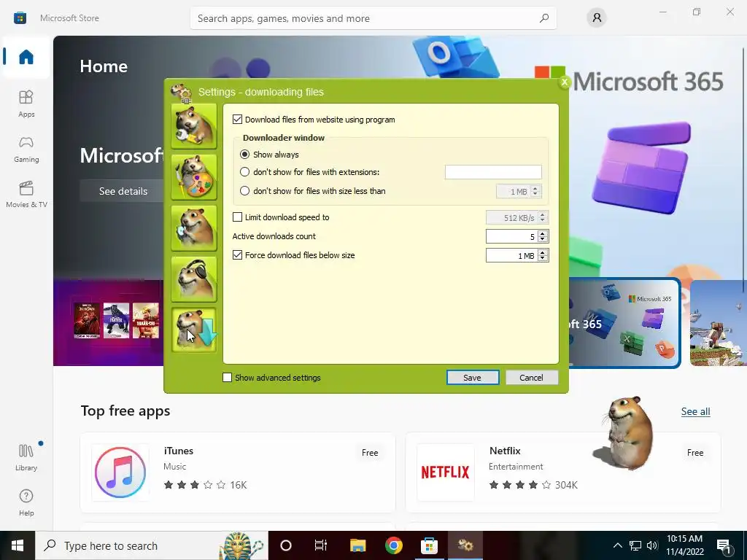
Task: Click Cancel button in settings dialog
Action: (x=532, y=378)
